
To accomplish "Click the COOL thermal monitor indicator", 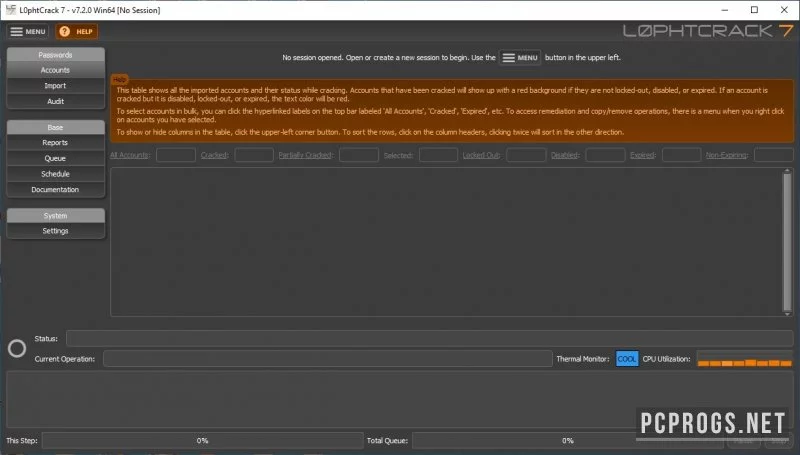I will pos(627,359).
